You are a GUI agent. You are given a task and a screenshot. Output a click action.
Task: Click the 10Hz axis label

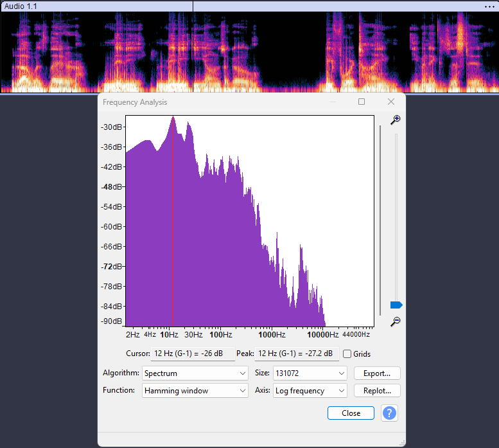169,335
